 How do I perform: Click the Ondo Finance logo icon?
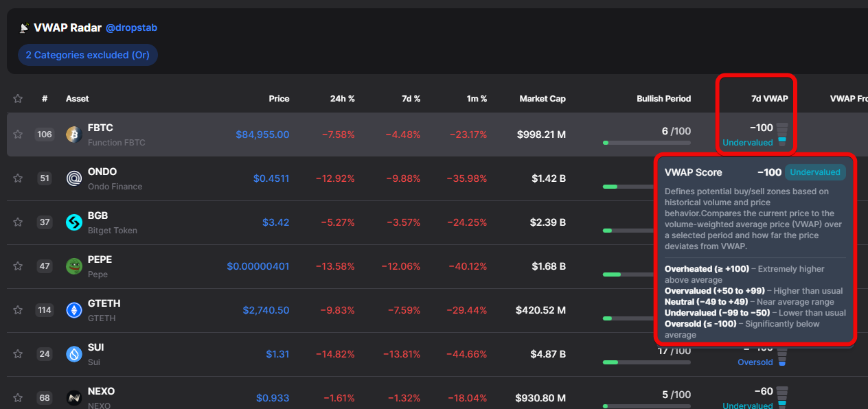(x=74, y=178)
